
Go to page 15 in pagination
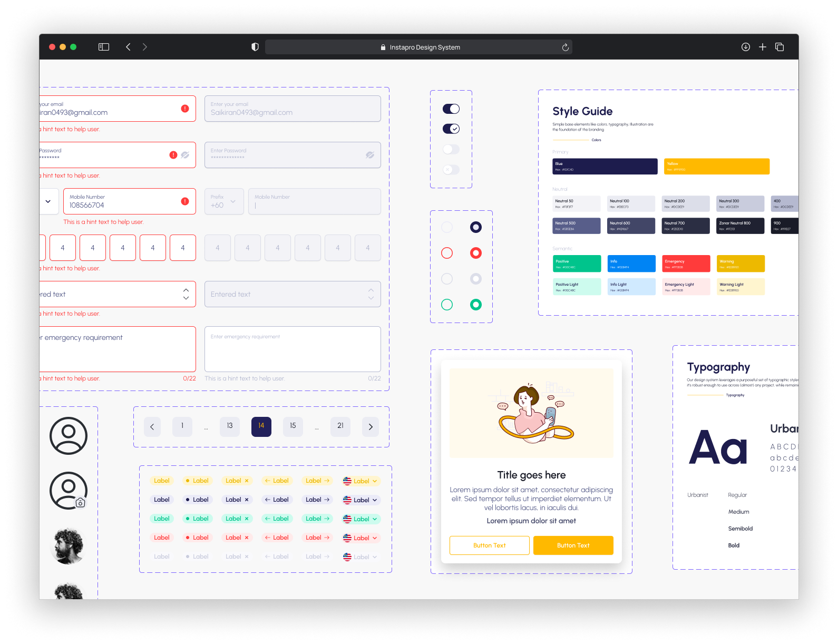coord(293,426)
